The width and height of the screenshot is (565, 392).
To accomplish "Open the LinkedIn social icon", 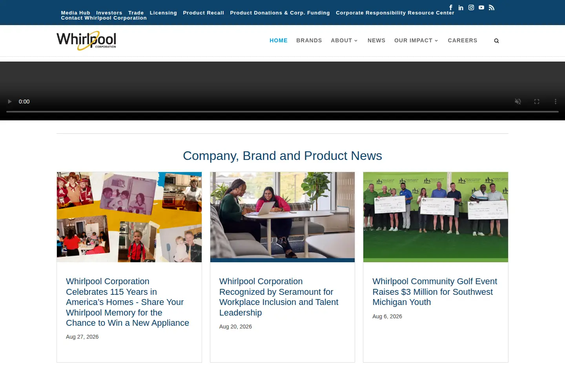I will (x=461, y=7).
